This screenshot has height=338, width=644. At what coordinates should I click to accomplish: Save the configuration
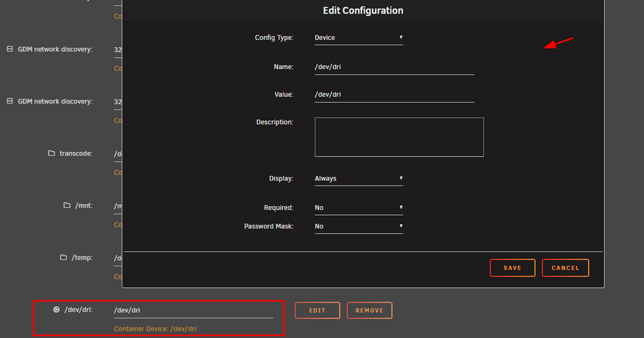tap(512, 268)
